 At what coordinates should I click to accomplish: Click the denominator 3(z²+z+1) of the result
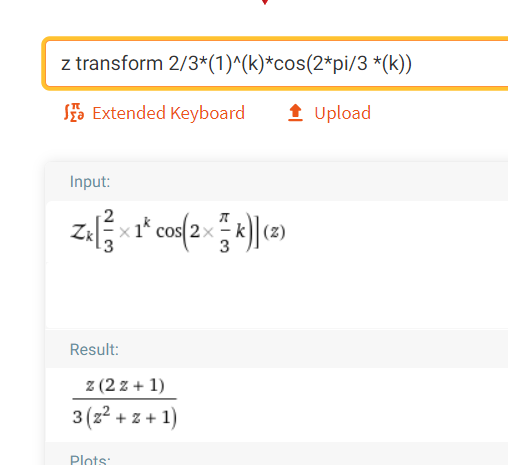(124, 417)
